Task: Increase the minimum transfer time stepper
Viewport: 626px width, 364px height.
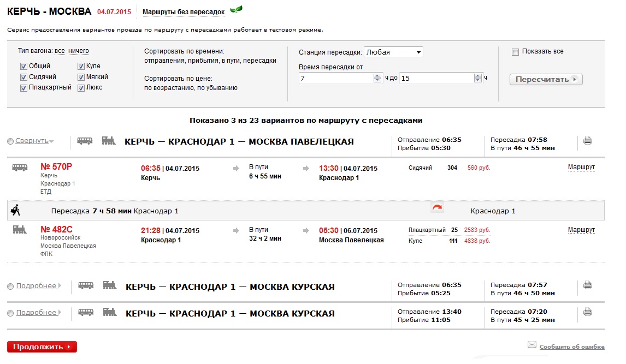Action: pyautogui.click(x=377, y=76)
